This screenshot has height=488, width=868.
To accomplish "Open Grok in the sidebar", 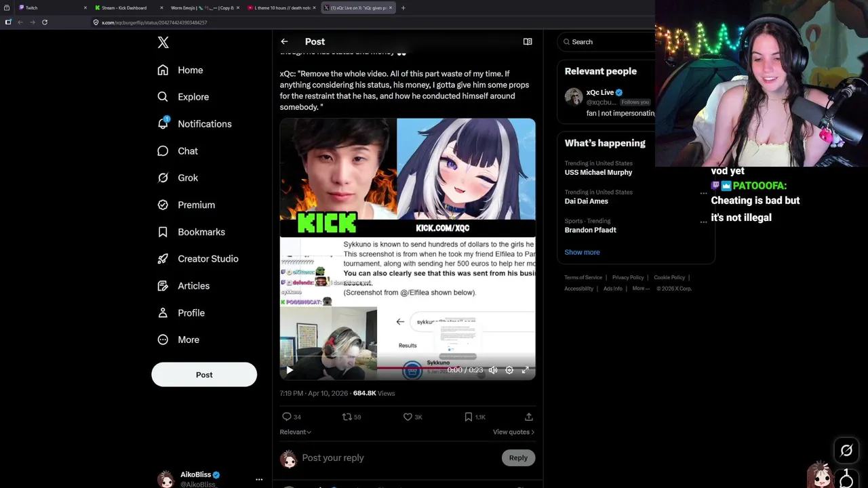I will (x=178, y=178).
